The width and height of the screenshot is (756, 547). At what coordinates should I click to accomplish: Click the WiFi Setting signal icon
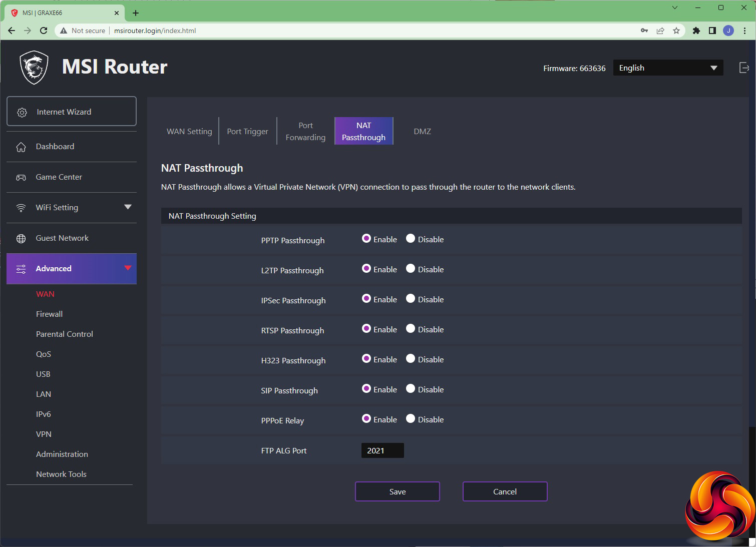pyautogui.click(x=21, y=208)
